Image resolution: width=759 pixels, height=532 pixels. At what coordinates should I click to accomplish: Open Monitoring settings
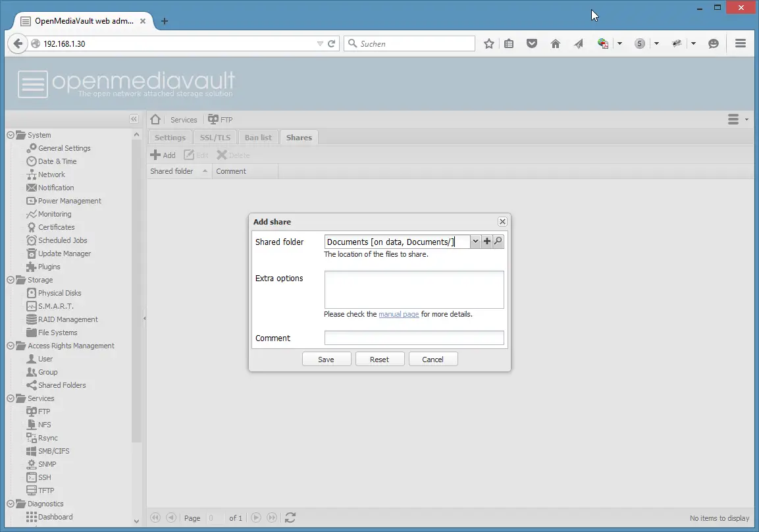(54, 214)
